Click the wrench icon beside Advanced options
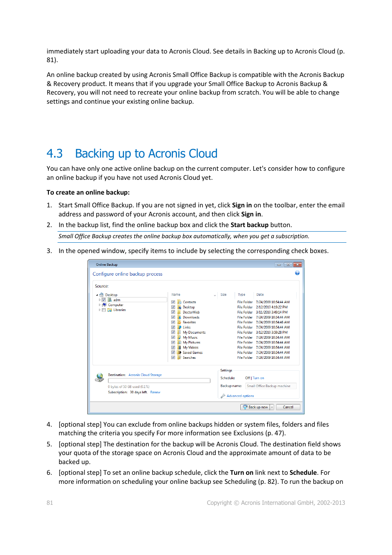This screenshot has width=392, height=555. pos(223,396)
